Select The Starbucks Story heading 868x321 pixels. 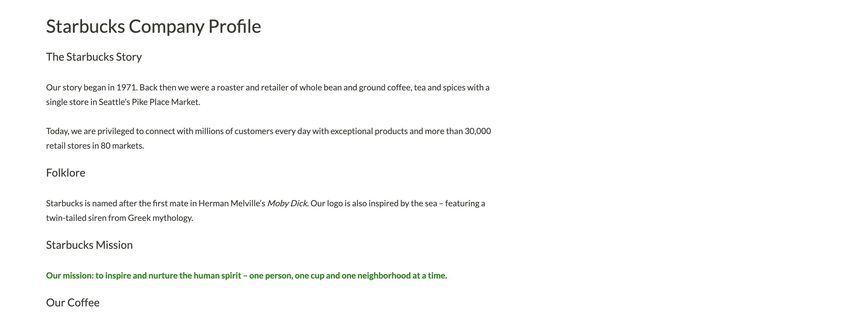click(x=94, y=57)
